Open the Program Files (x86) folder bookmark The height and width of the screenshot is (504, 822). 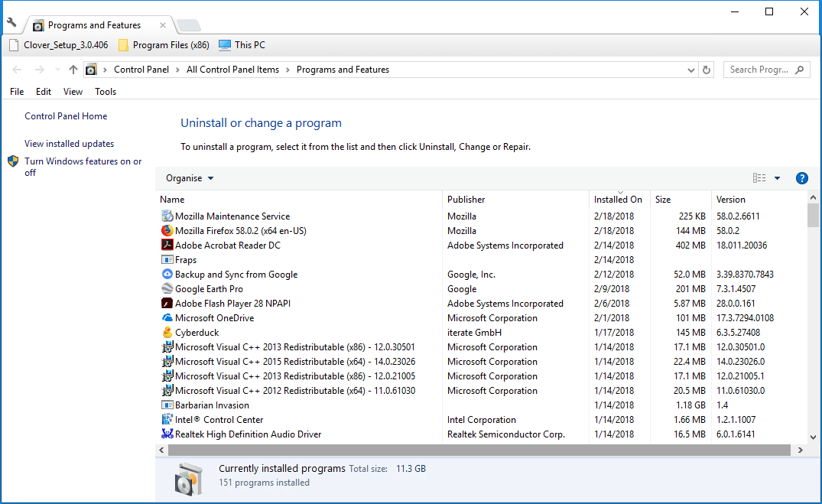click(164, 45)
